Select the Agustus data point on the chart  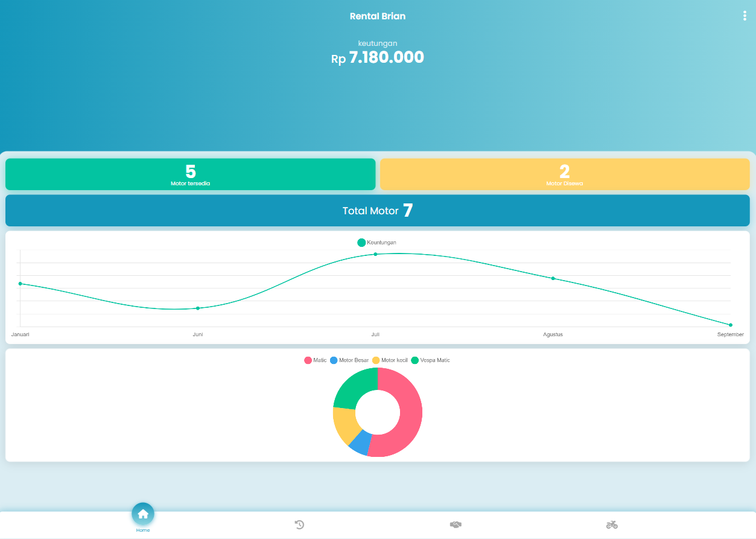553,278
